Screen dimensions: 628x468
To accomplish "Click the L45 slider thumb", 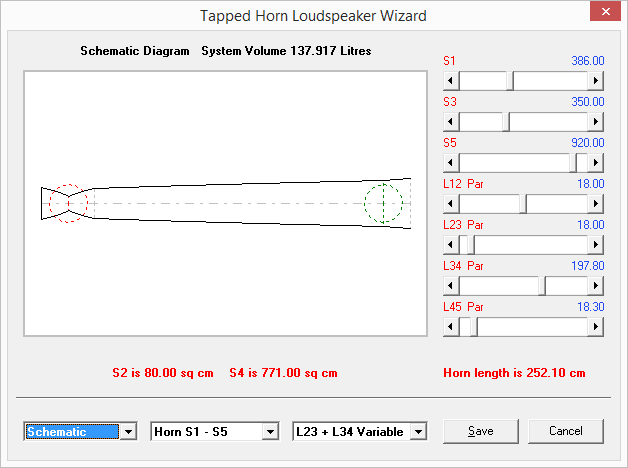I will click(x=473, y=327).
